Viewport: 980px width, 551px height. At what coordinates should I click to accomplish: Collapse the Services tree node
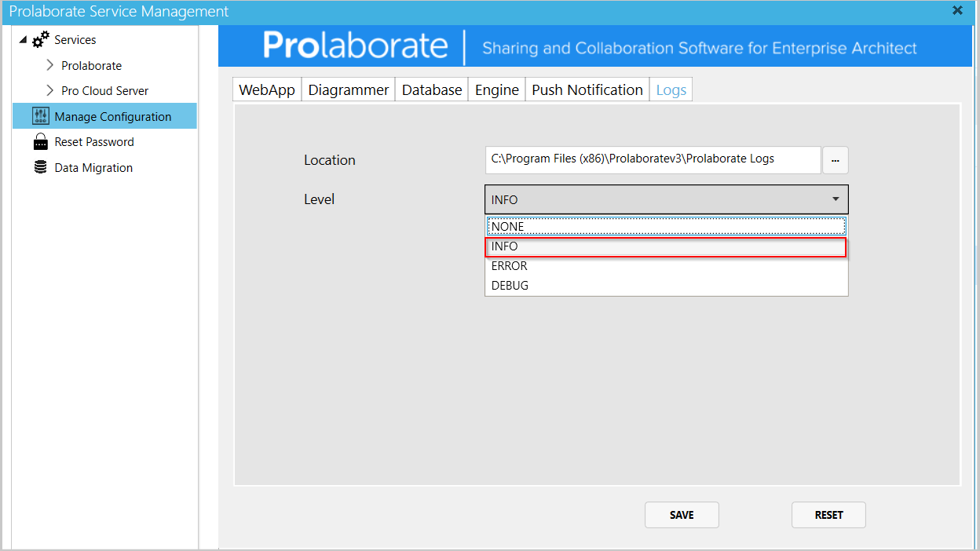(23, 40)
